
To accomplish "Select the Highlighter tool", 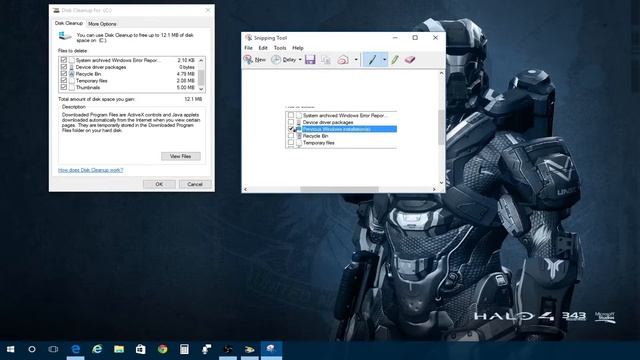I will [x=395, y=60].
